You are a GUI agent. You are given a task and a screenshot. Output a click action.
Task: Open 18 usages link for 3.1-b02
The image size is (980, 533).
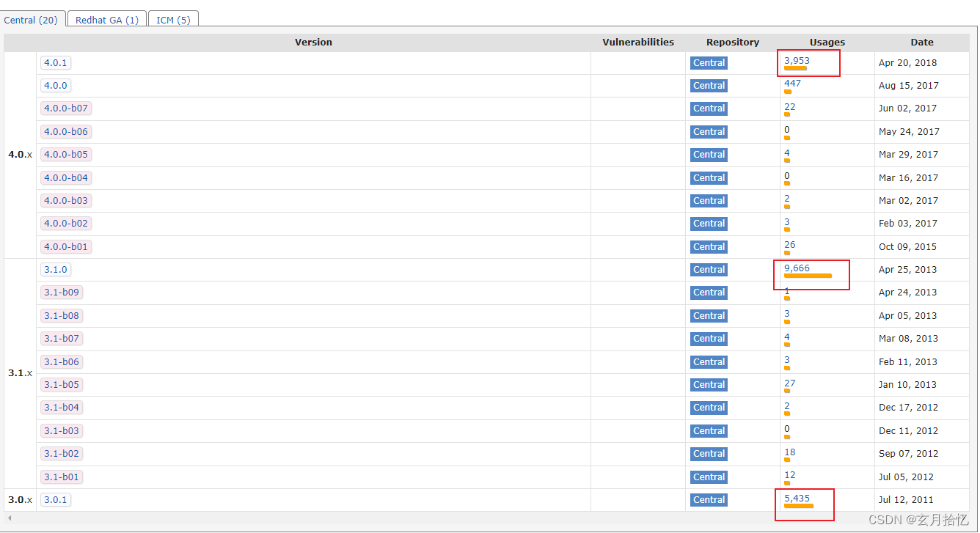click(789, 452)
